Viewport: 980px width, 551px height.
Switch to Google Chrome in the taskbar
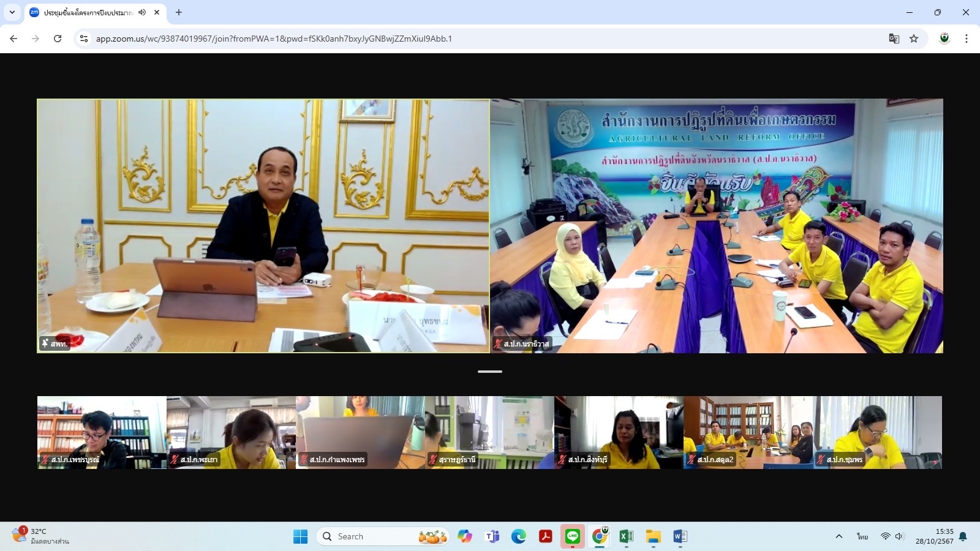click(600, 536)
